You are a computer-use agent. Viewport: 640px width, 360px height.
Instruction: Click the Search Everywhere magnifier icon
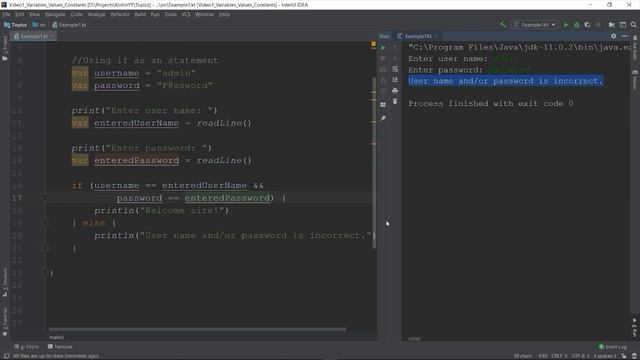[x=633, y=25]
